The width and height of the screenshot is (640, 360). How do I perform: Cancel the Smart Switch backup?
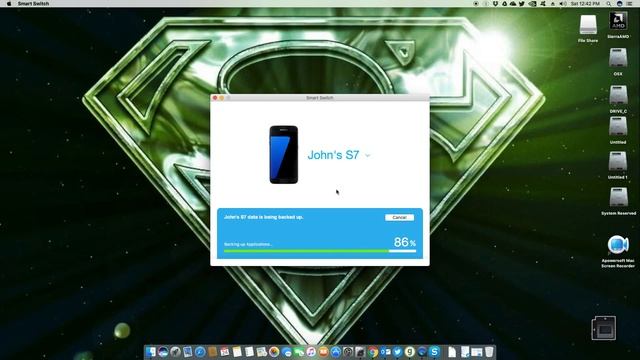[x=399, y=218]
